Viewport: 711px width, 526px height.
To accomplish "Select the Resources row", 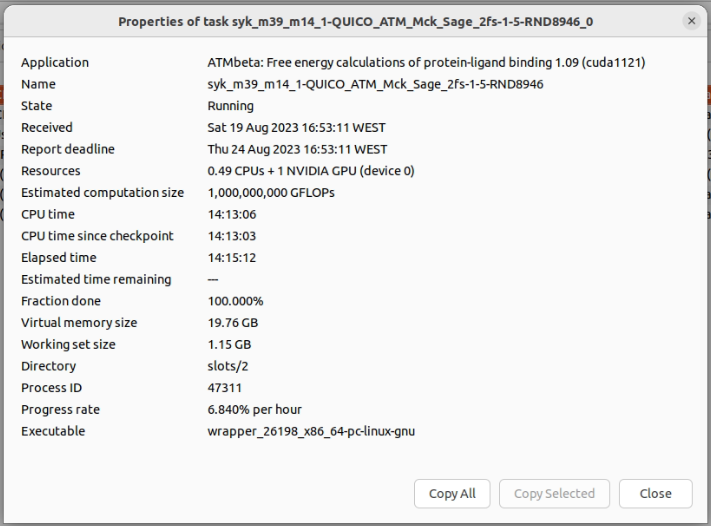I will point(51,171).
